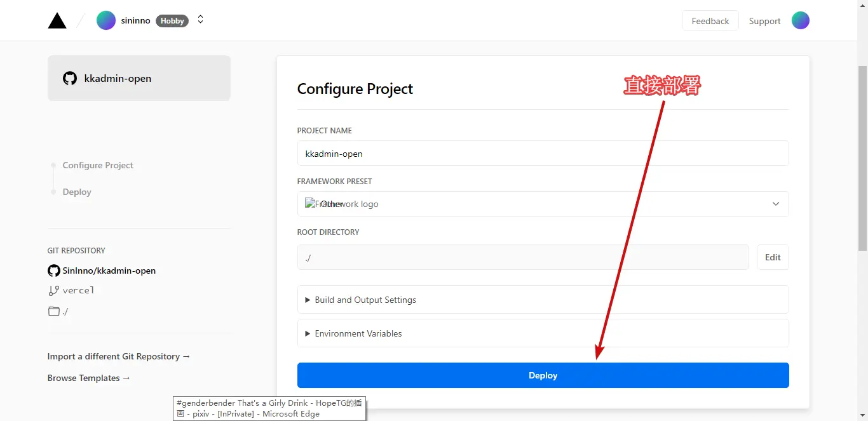Screen dimensions: 868x421
Task: Follow Import a different Git Repository link
Action: 119,356
